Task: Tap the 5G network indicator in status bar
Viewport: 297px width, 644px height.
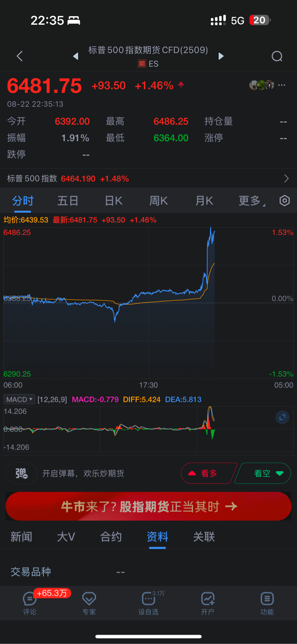Action: pos(238,20)
